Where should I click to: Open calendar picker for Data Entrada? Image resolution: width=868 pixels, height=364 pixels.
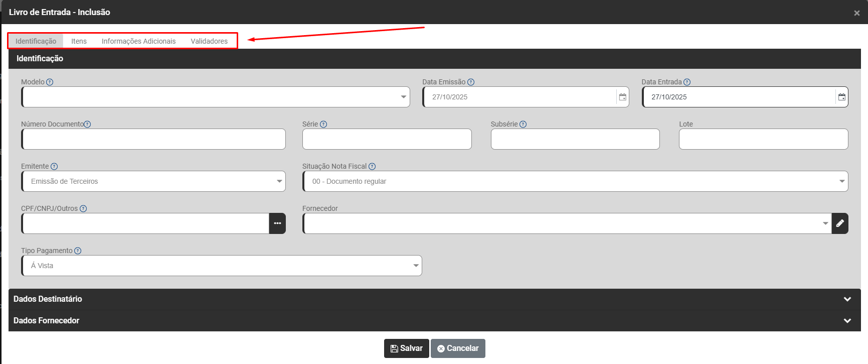click(x=842, y=97)
